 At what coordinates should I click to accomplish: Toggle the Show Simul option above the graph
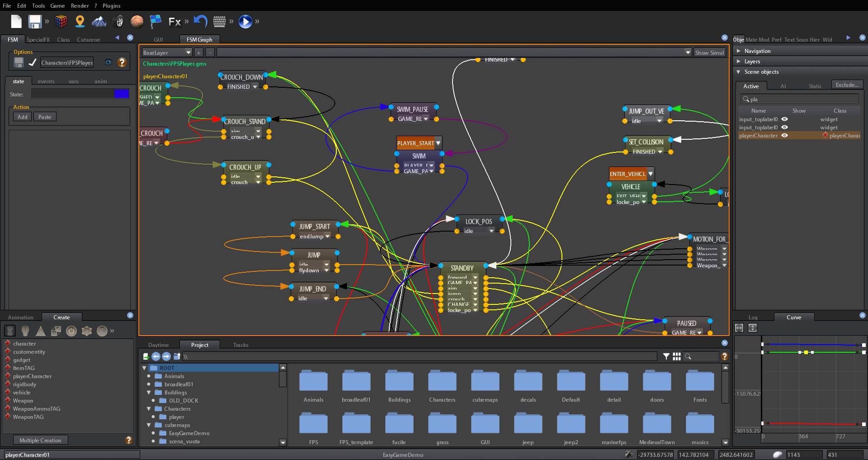point(709,52)
